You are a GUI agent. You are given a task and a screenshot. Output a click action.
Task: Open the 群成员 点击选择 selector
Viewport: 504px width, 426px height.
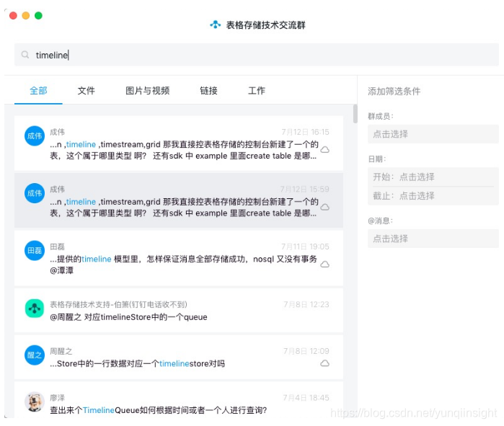[x=433, y=134]
